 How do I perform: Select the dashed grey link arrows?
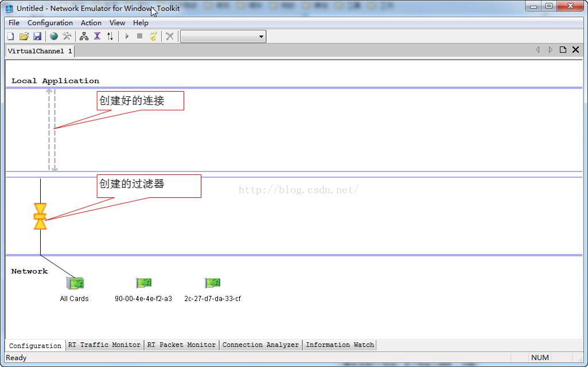(52, 130)
